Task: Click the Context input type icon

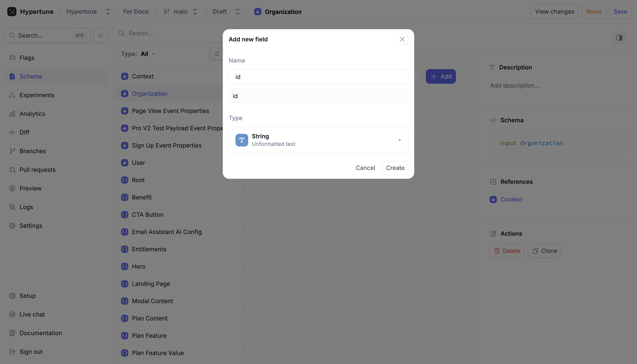Action: click(125, 76)
